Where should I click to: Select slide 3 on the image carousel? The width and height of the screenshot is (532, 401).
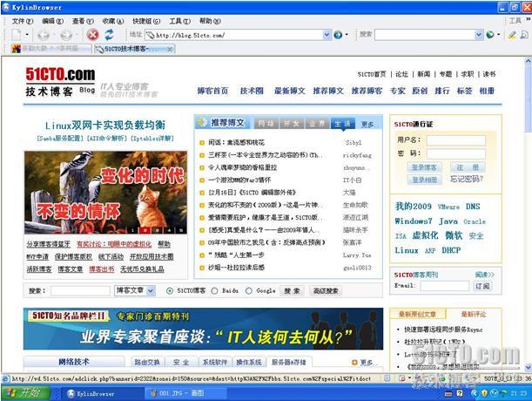click(x=157, y=230)
